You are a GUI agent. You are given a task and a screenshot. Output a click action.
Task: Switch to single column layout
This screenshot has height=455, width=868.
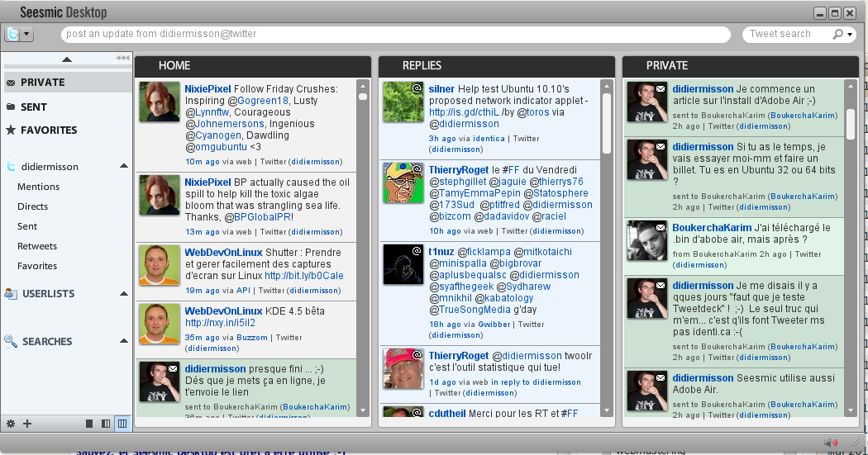[x=89, y=424]
